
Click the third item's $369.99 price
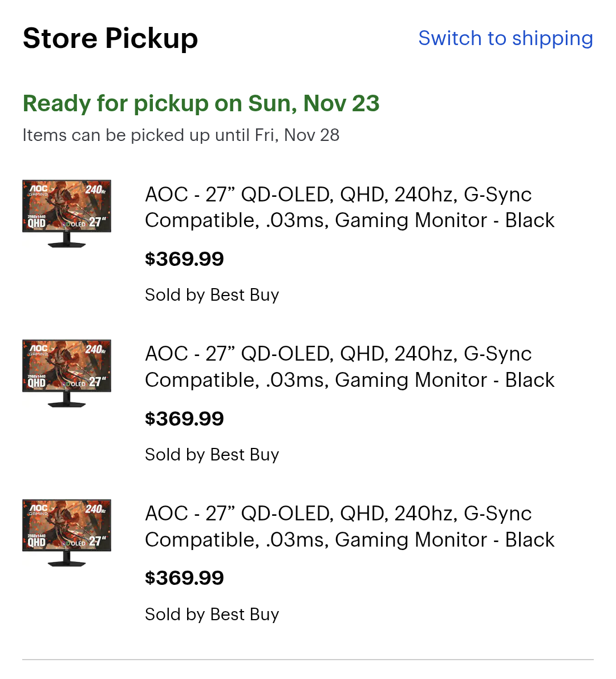click(184, 578)
